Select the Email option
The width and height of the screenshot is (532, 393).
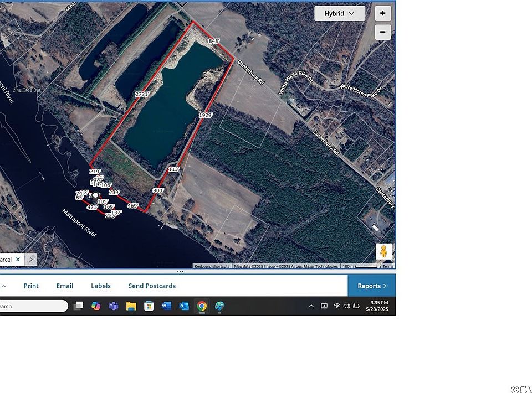pyautogui.click(x=65, y=286)
